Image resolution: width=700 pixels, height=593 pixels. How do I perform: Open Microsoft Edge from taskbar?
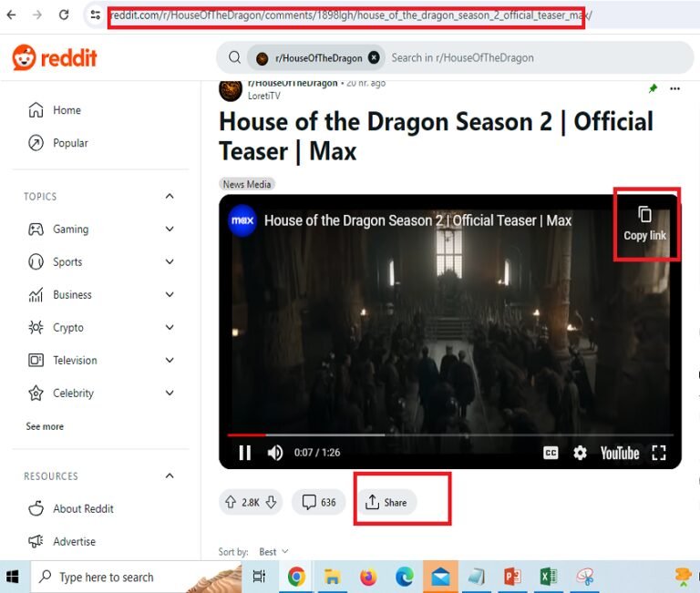pyautogui.click(x=404, y=577)
